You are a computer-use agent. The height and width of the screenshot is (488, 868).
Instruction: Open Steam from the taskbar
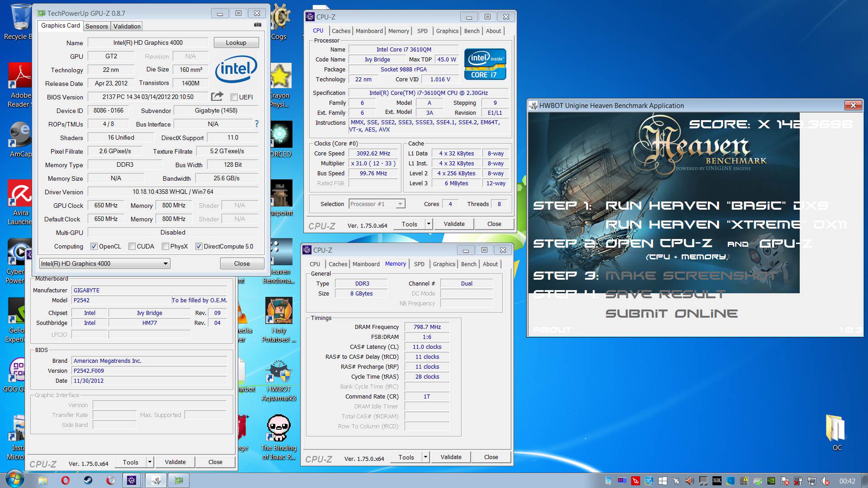coord(88,480)
